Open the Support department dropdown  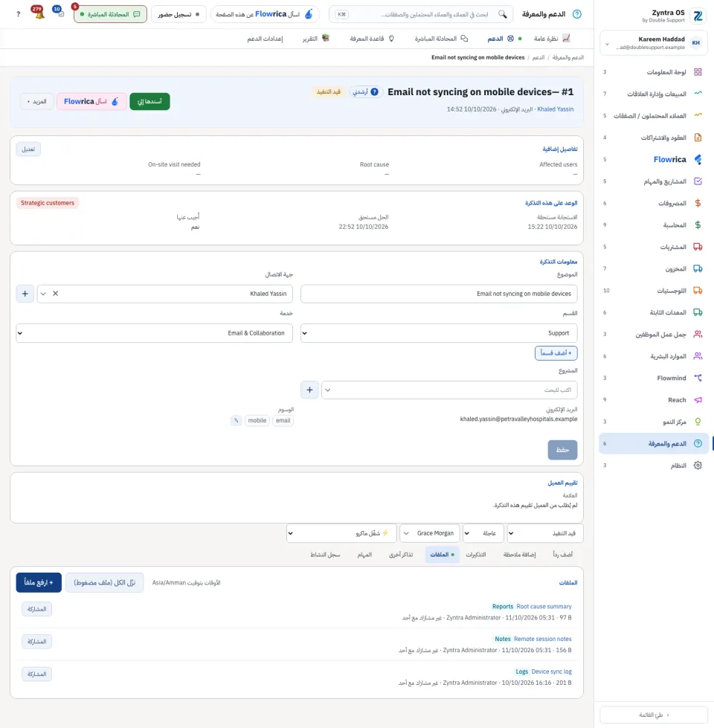pos(439,333)
